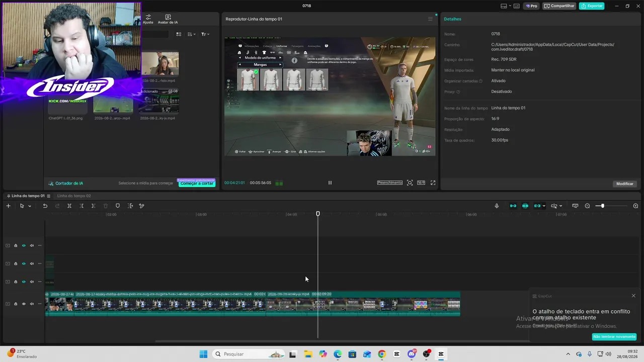The image size is (644, 362).
Task: Toggle visibility of the main video track
Action: tap(24, 304)
